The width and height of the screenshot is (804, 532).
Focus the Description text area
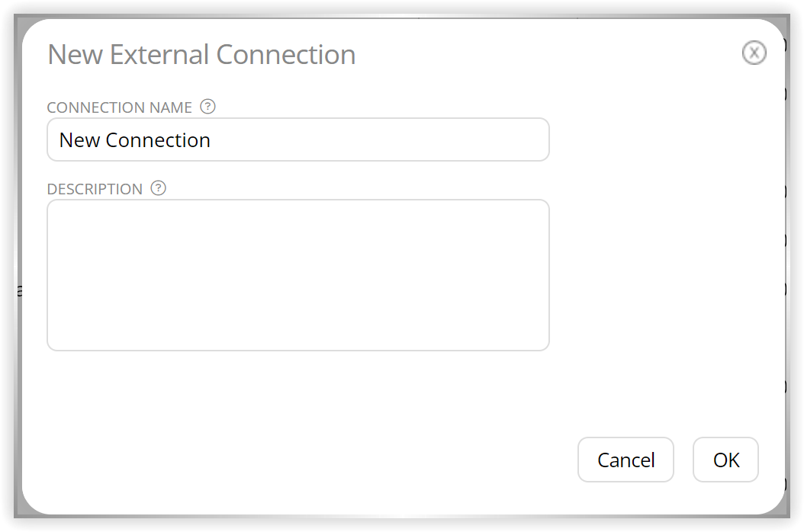pyautogui.click(x=298, y=275)
